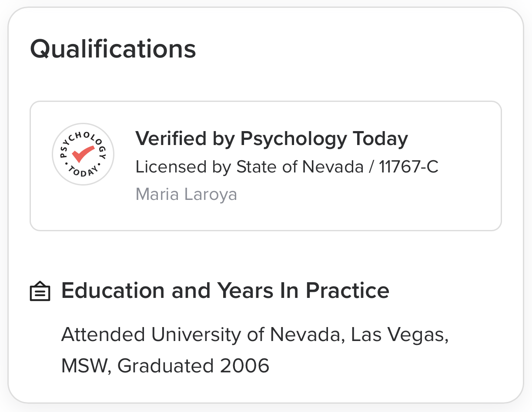The width and height of the screenshot is (532, 412).
Task: Click the license number 11767-C
Action: 408,167
